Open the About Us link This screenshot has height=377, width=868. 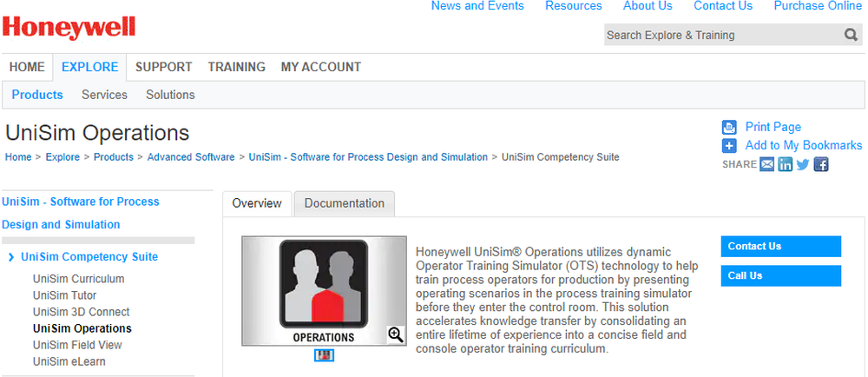pyautogui.click(x=648, y=6)
